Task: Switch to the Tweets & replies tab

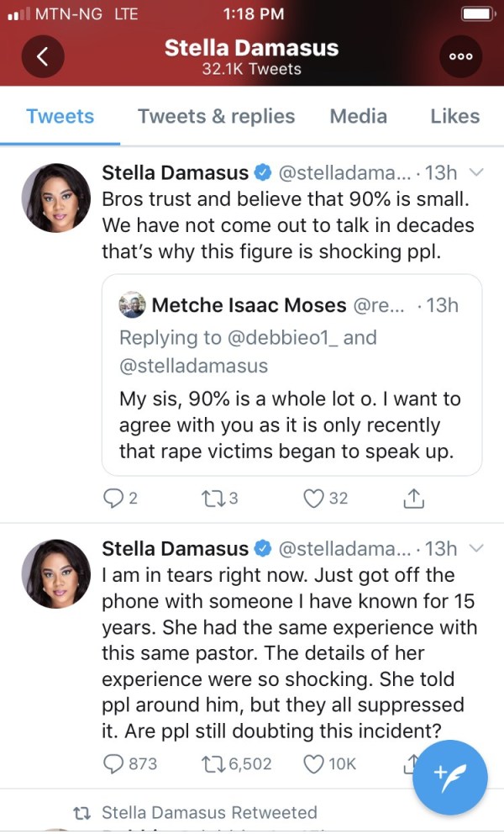Action: pyautogui.click(x=216, y=116)
